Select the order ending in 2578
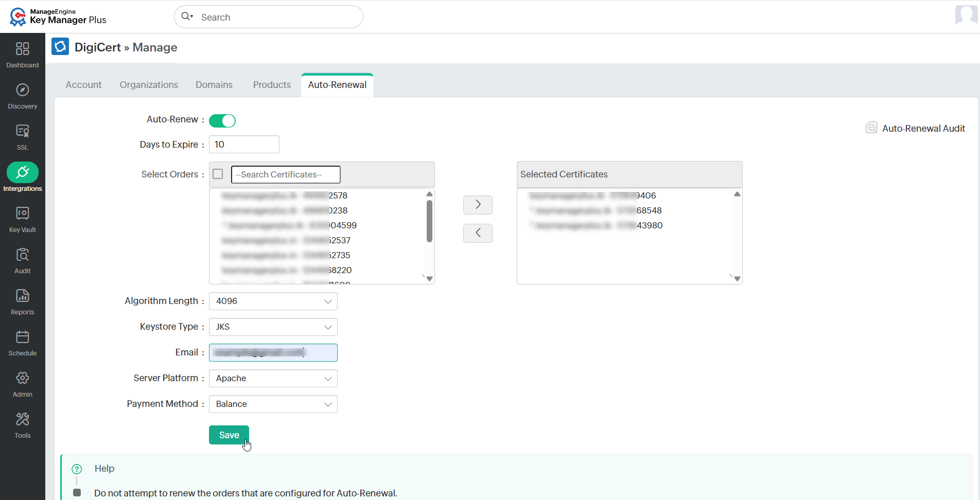 [284, 195]
